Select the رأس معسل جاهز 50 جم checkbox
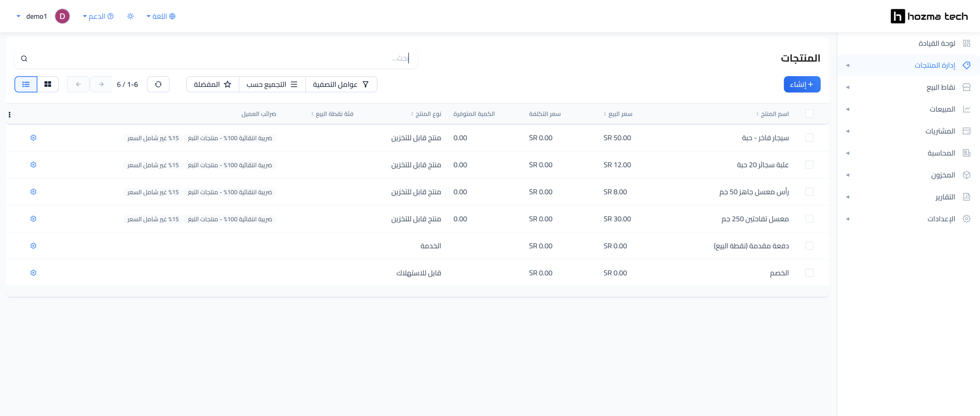 click(810, 192)
